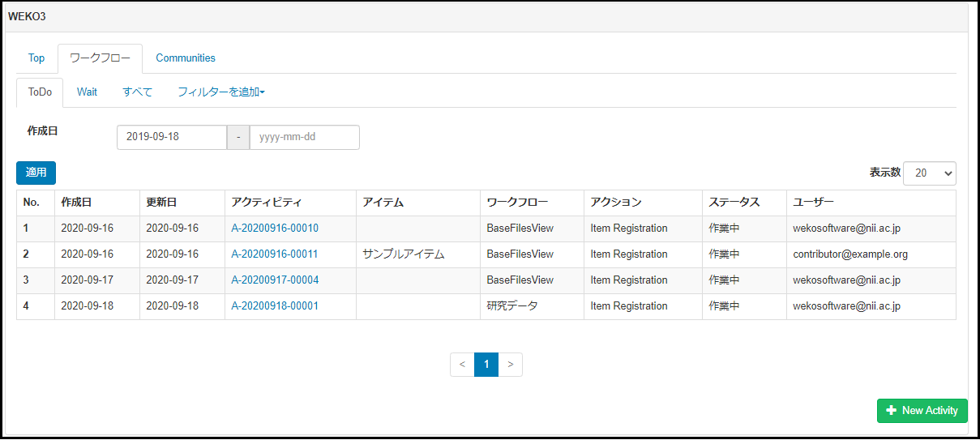Open the Communities tab
980x440 pixels.
point(186,58)
